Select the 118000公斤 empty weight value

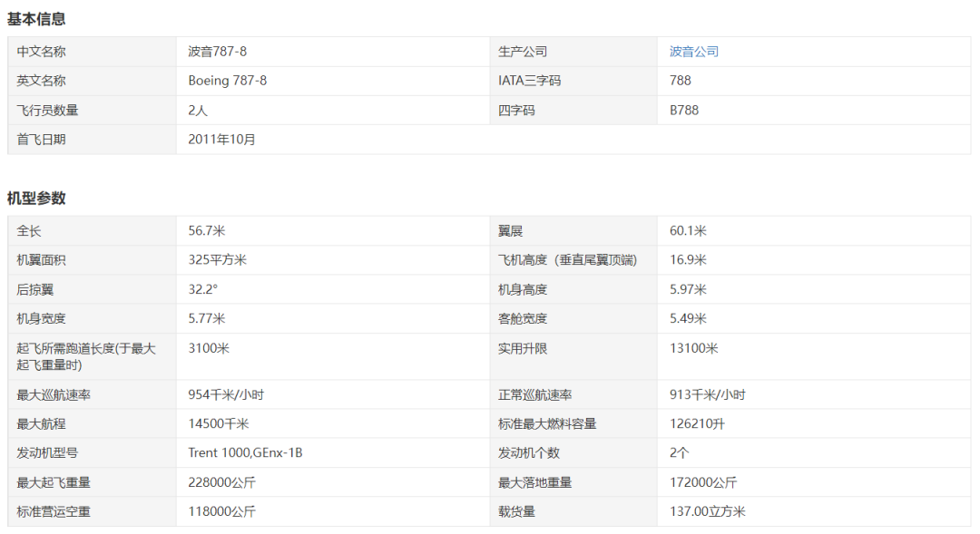click(222, 512)
